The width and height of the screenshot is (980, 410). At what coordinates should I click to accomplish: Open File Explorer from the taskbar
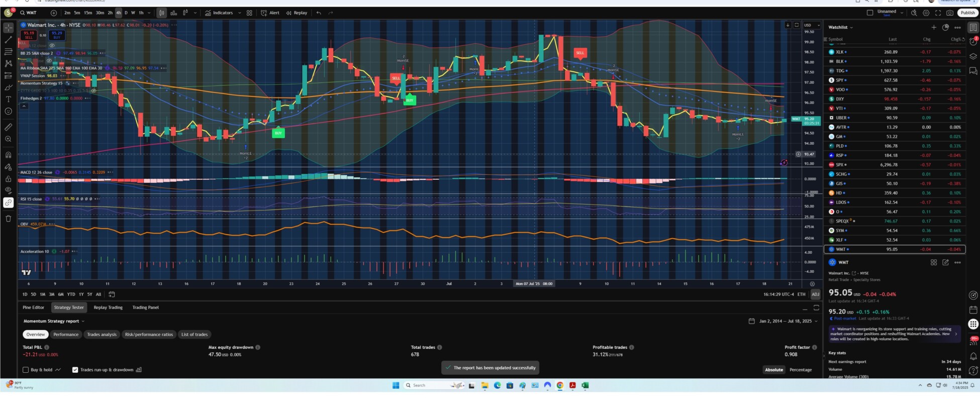tap(484, 385)
